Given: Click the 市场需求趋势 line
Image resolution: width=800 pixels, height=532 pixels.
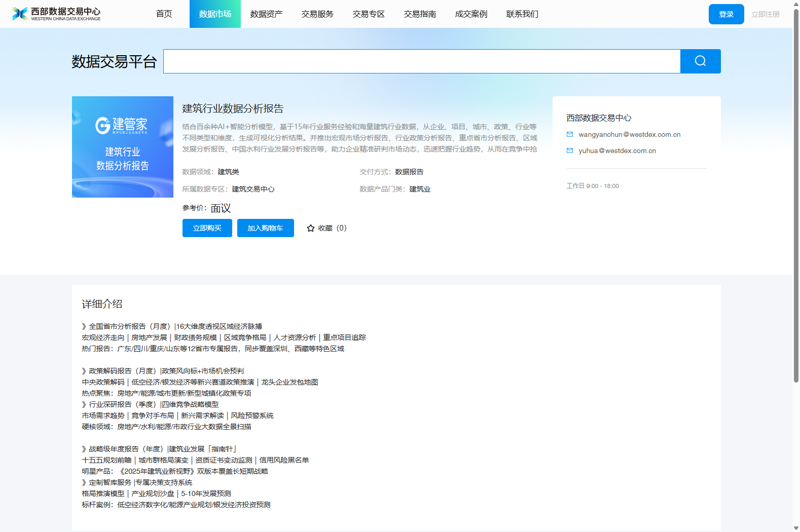Looking at the screenshot, I should tap(177, 415).
